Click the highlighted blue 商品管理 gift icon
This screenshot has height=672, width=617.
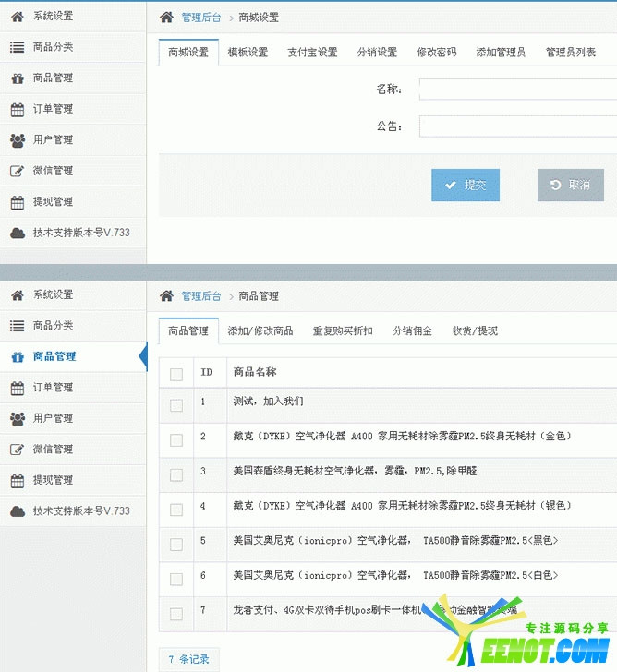pos(18,357)
